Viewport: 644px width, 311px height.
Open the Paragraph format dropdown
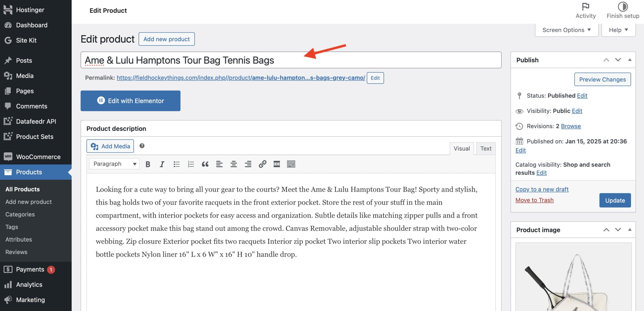tap(114, 164)
